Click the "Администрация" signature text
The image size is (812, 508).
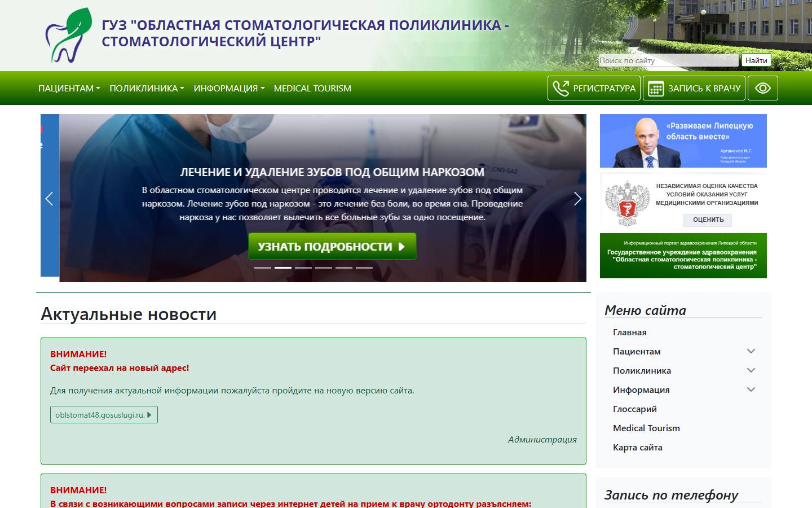pos(542,439)
